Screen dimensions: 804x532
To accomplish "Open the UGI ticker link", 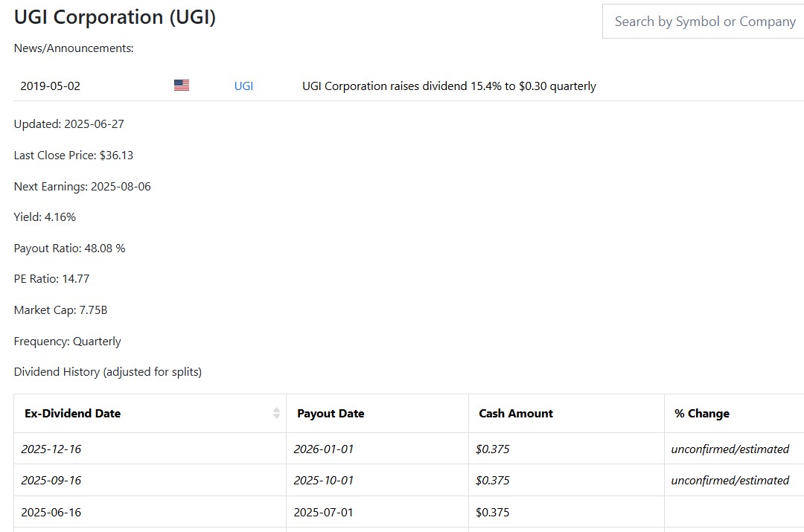I will 243,86.
